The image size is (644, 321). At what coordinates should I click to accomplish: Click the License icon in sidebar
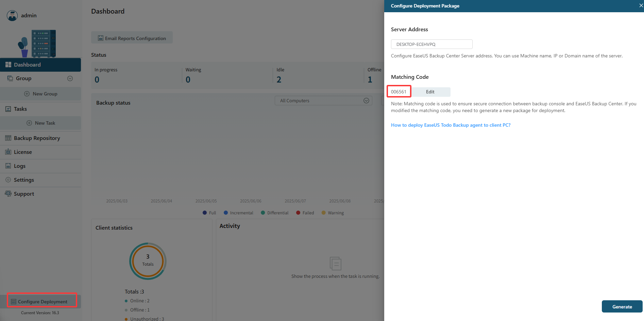pos(8,152)
